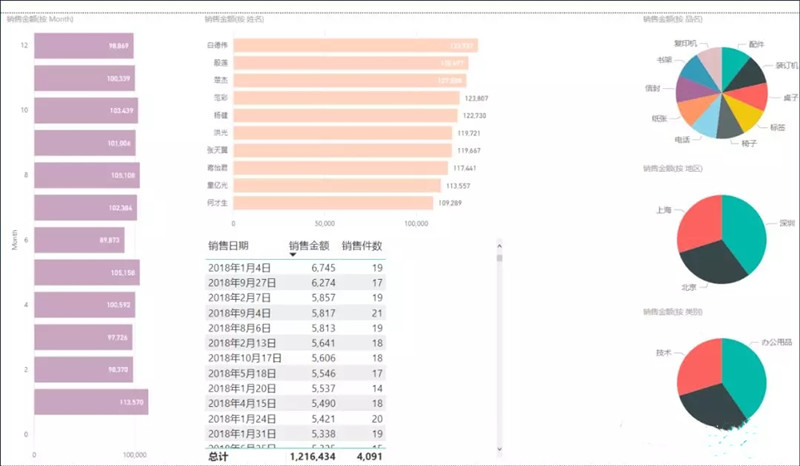
Task: Select the name bar valued 117,441
Action: coord(341,168)
